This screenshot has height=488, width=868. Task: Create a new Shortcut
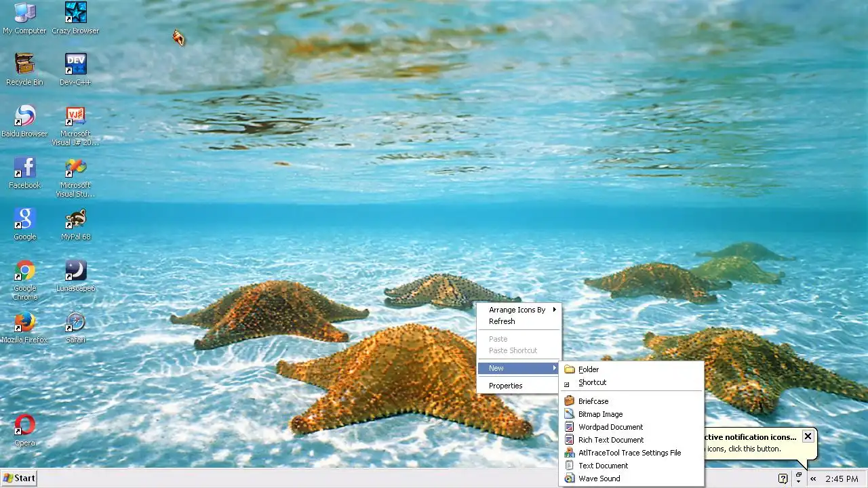click(x=631, y=382)
